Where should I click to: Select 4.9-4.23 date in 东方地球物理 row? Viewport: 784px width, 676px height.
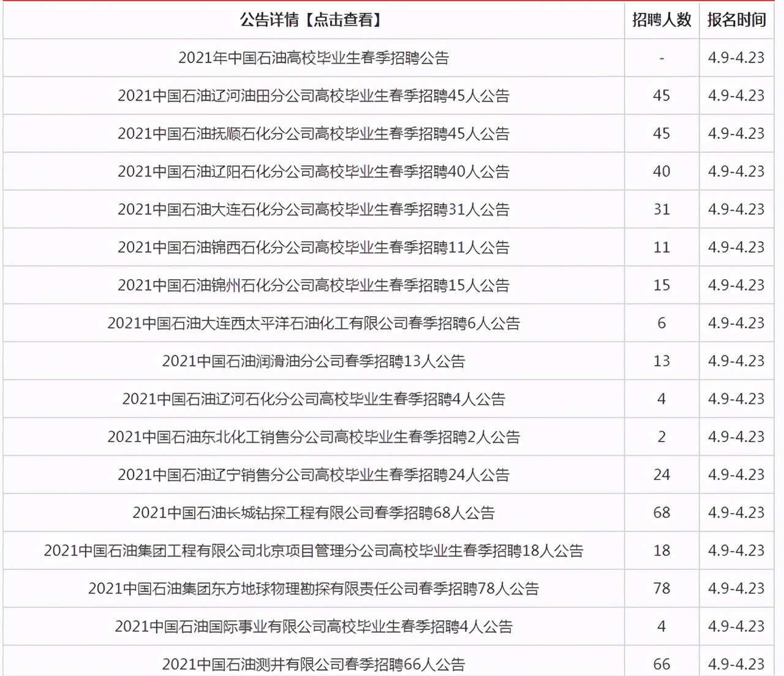737,589
